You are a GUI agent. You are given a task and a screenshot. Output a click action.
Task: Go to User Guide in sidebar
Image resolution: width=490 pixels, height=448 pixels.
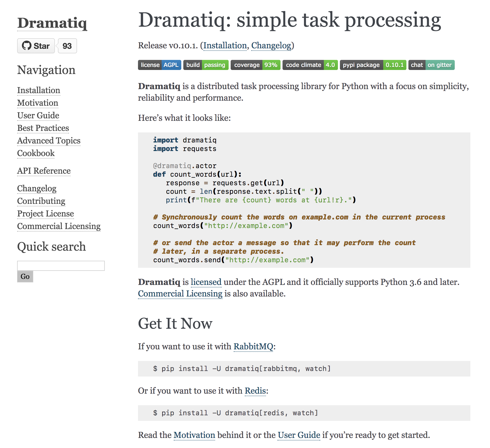38,116
